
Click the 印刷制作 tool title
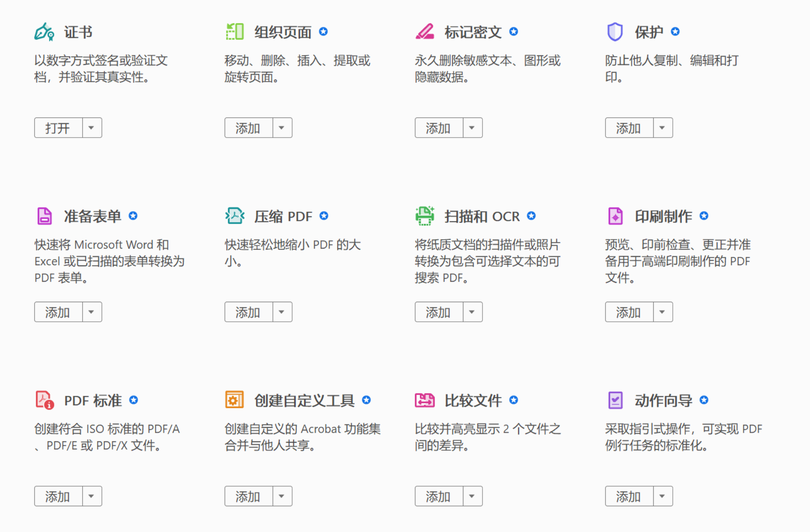coord(663,216)
